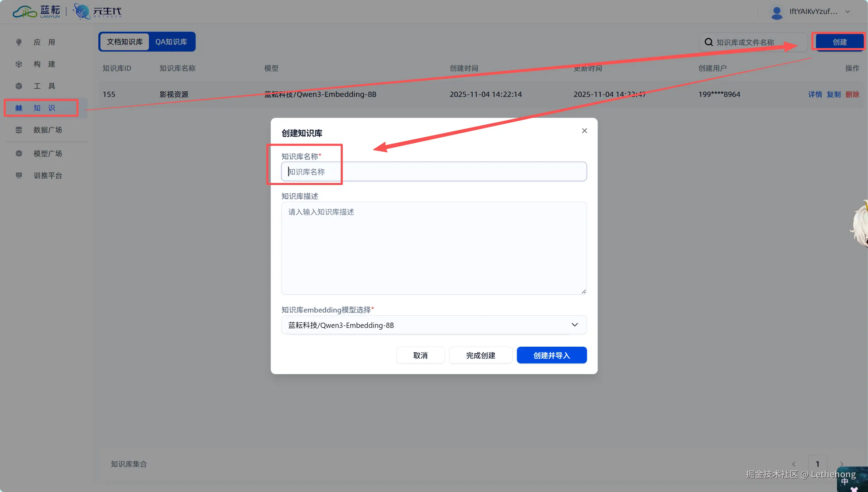Click the cube icon beside 工具

19,86
